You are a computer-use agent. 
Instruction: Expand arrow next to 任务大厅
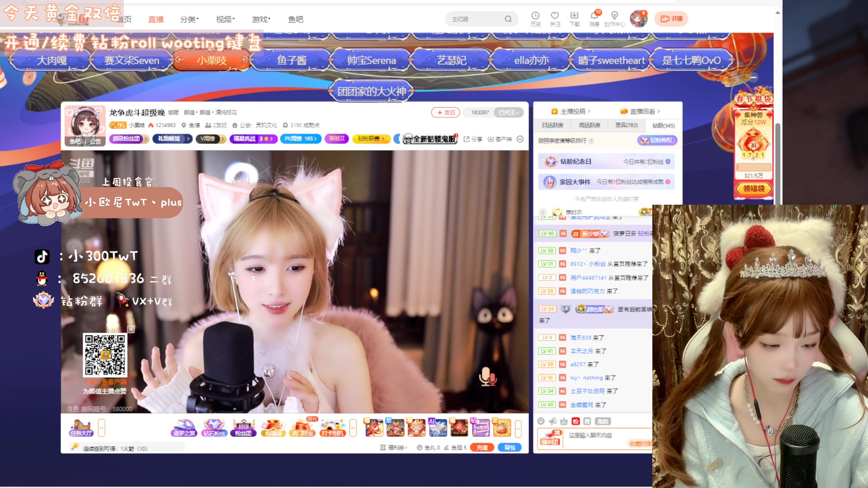tap(102, 427)
